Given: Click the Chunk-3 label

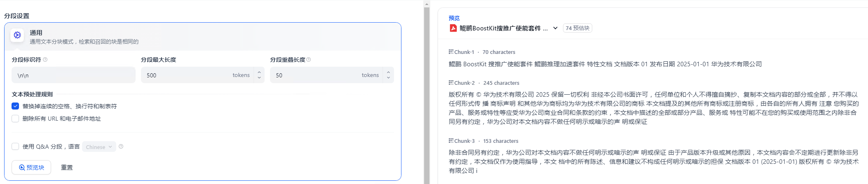Looking at the screenshot, I should pyautogui.click(x=464, y=141).
